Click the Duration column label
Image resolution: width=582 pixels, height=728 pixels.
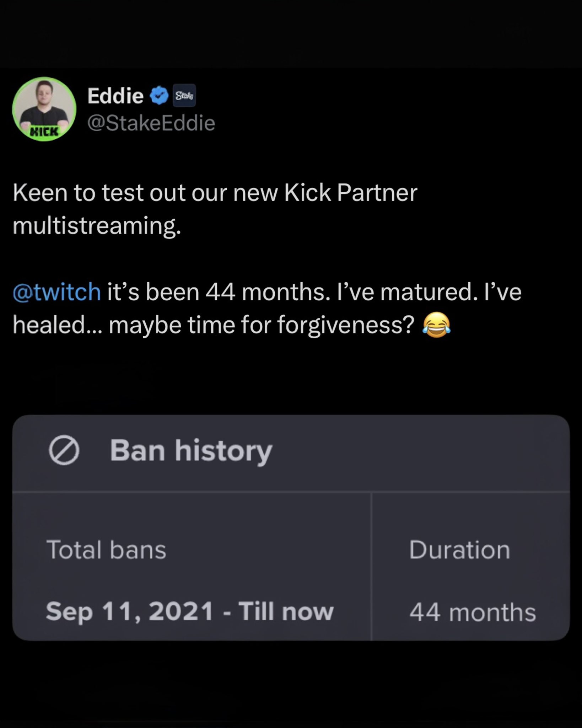[459, 550]
